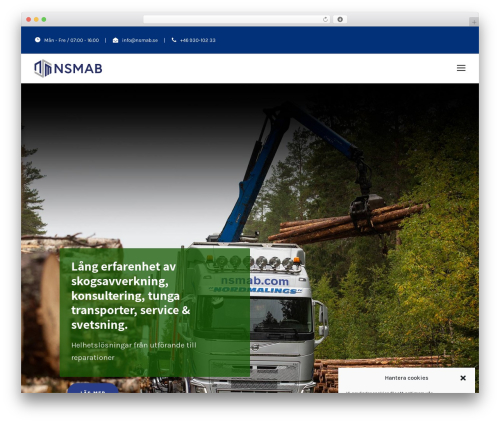
Task: Open the info@nsmab.se email link
Action: [x=140, y=40]
